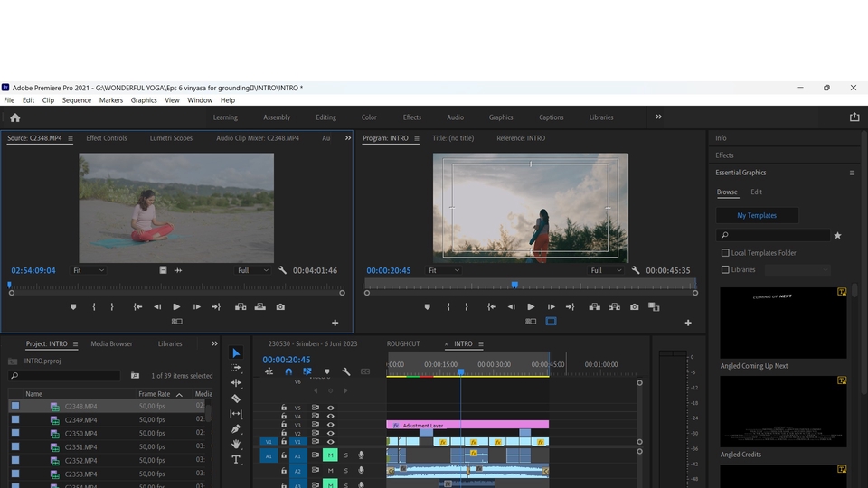This screenshot has width=868, height=488.
Task: Open the Button Editor in Program monitor
Action: tap(688, 323)
